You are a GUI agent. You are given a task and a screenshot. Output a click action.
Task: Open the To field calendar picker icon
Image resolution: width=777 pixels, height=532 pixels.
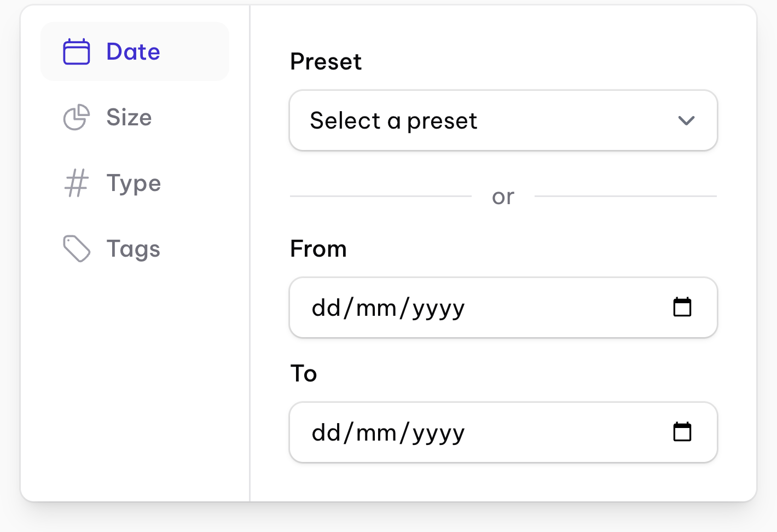pyautogui.click(x=682, y=432)
